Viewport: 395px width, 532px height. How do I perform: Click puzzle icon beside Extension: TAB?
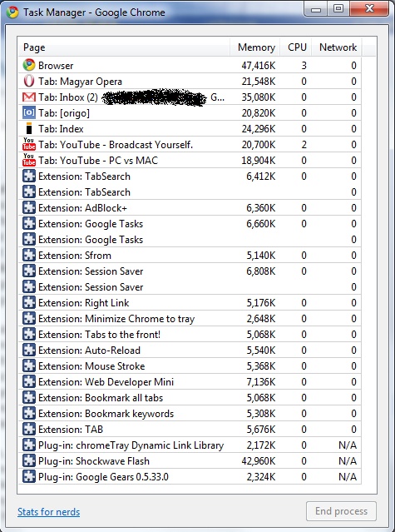[x=29, y=429]
